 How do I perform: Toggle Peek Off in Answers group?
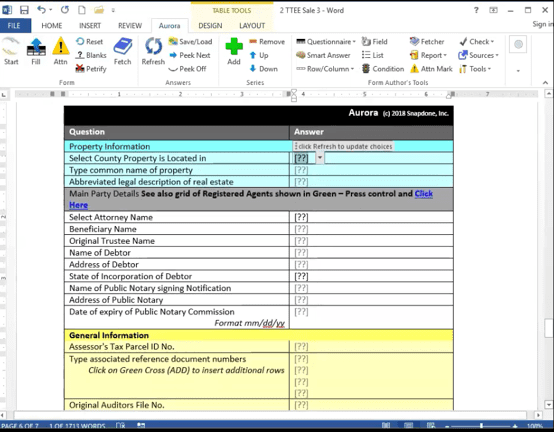[187, 69]
